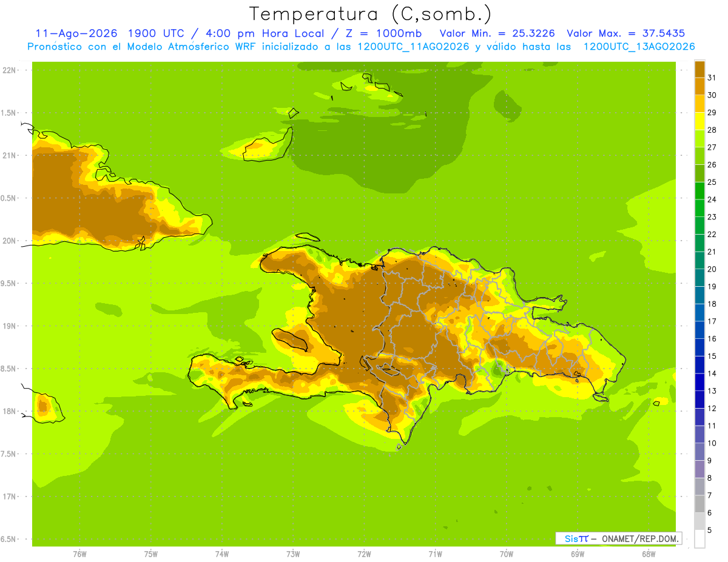The width and height of the screenshot is (728, 562).
Task: Click the brown legend swatch above 31
Action: click(x=699, y=69)
